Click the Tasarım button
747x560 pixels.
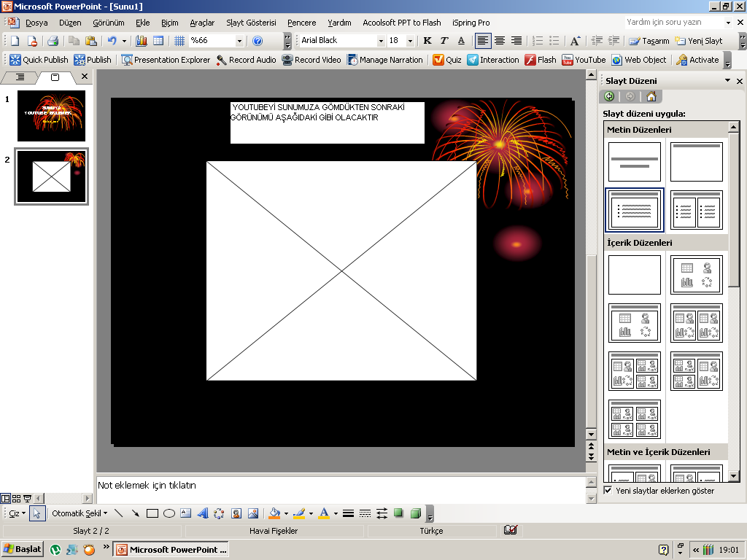coord(649,41)
